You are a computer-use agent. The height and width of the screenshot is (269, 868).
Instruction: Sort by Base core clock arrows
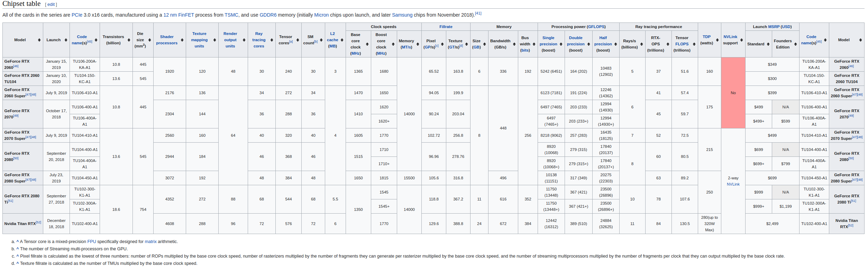[367, 44]
